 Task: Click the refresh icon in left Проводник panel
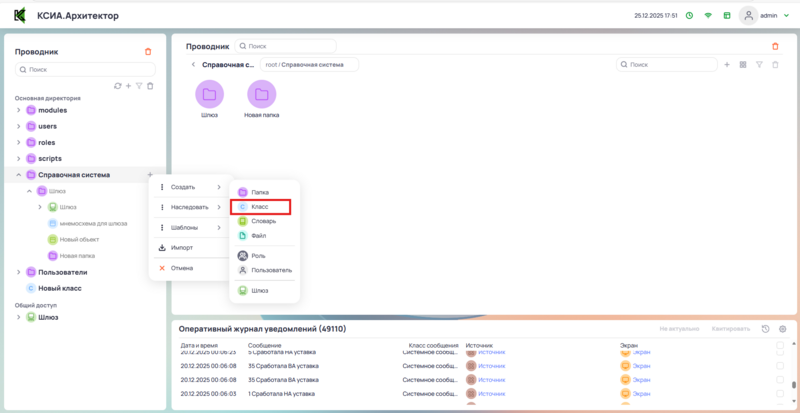tap(118, 86)
